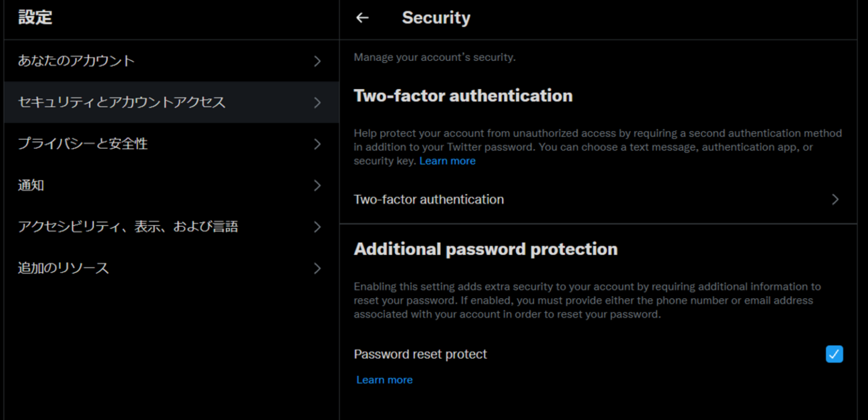Click chevron beside 追加のリソース
868x420 pixels.
[x=317, y=268]
